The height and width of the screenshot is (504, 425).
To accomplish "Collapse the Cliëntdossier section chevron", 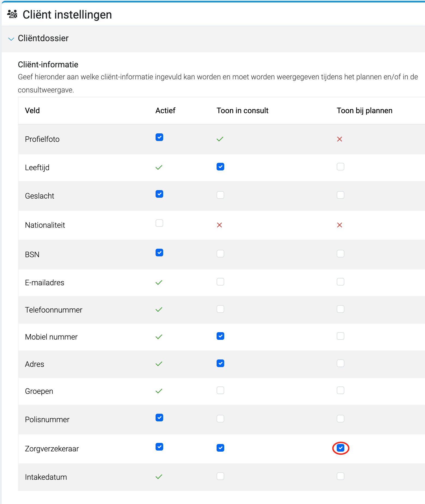I will coord(11,39).
